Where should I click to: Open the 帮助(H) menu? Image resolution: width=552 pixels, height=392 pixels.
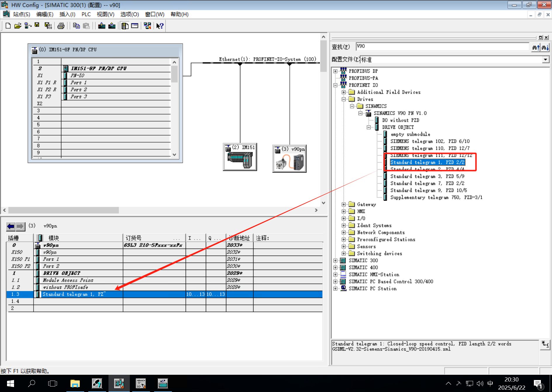(x=179, y=14)
